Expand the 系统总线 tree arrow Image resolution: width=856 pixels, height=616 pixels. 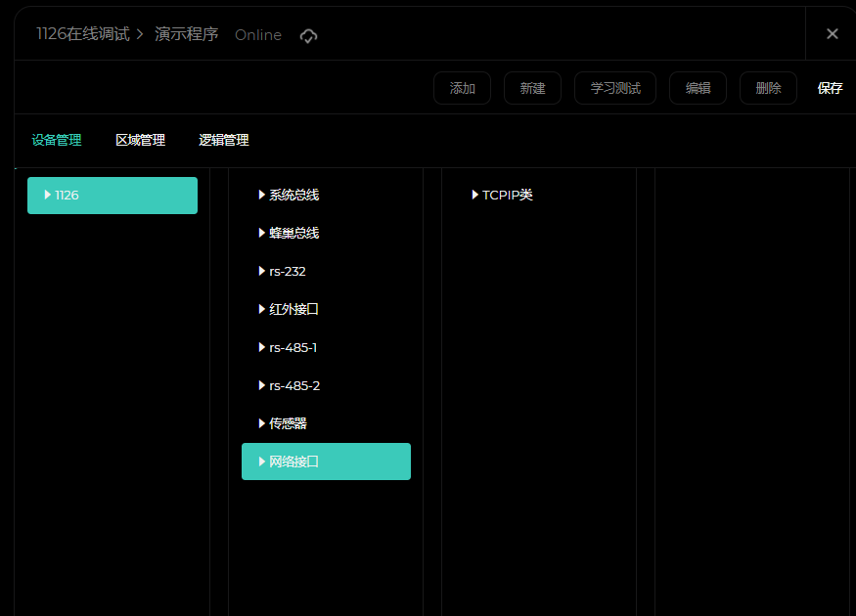click(262, 195)
